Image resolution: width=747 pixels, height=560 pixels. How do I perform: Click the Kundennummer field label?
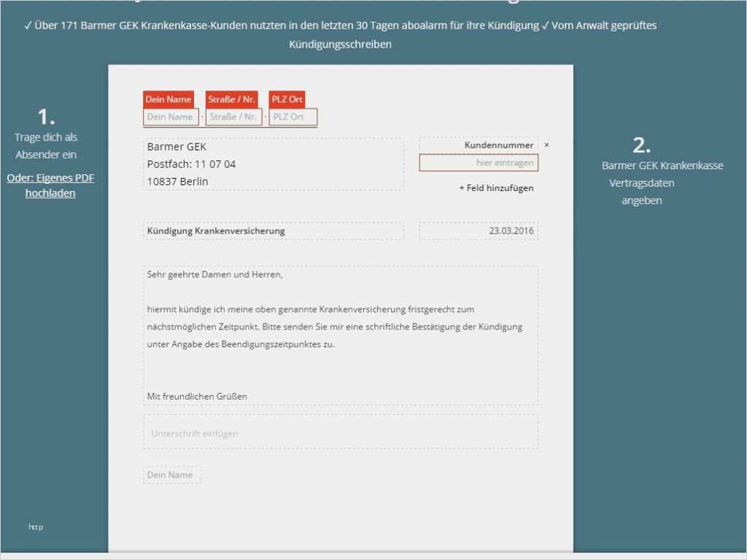click(499, 145)
